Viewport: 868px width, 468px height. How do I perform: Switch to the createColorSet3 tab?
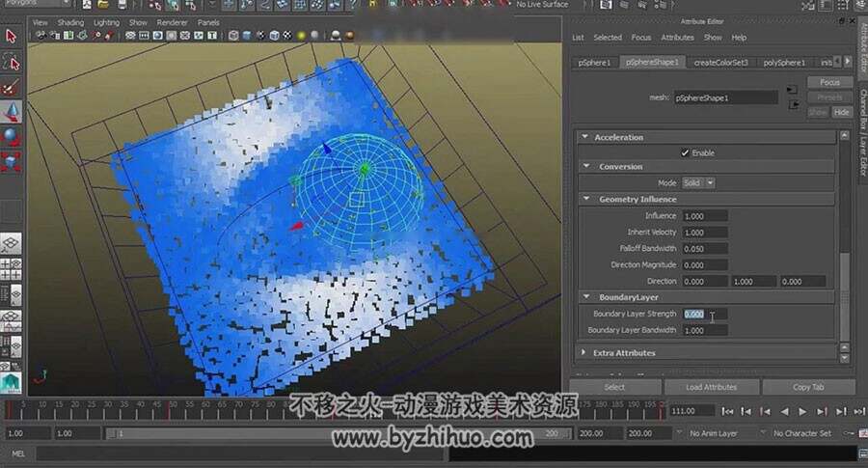click(720, 63)
